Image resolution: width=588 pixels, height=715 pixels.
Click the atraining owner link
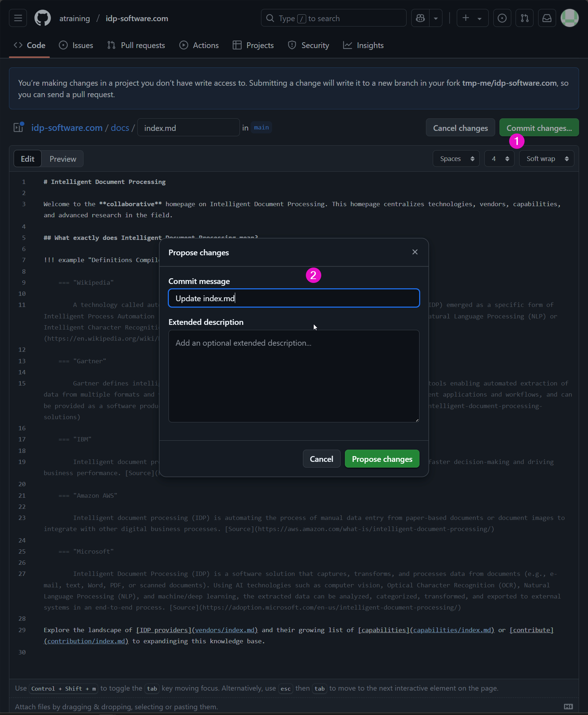pyautogui.click(x=75, y=18)
